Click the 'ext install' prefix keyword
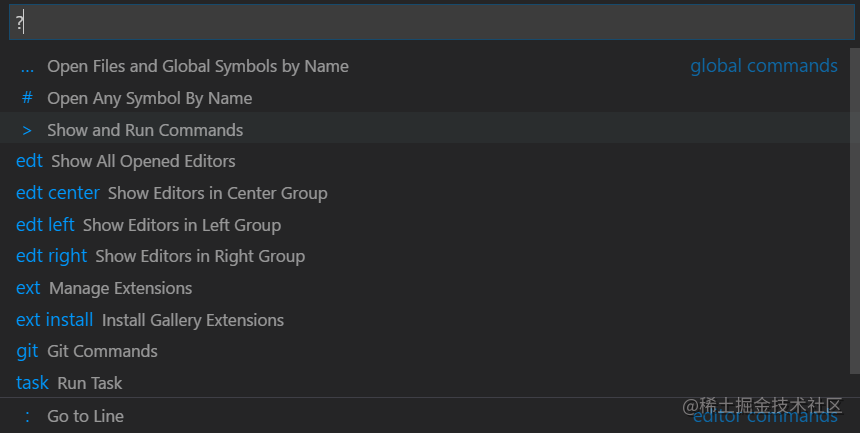Image resolution: width=860 pixels, height=433 pixels. 55,320
